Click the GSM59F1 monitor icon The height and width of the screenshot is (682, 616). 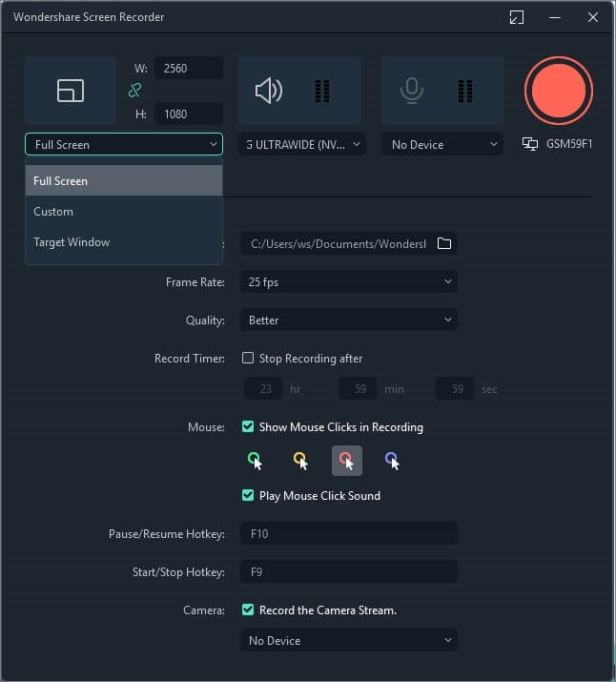click(x=529, y=144)
